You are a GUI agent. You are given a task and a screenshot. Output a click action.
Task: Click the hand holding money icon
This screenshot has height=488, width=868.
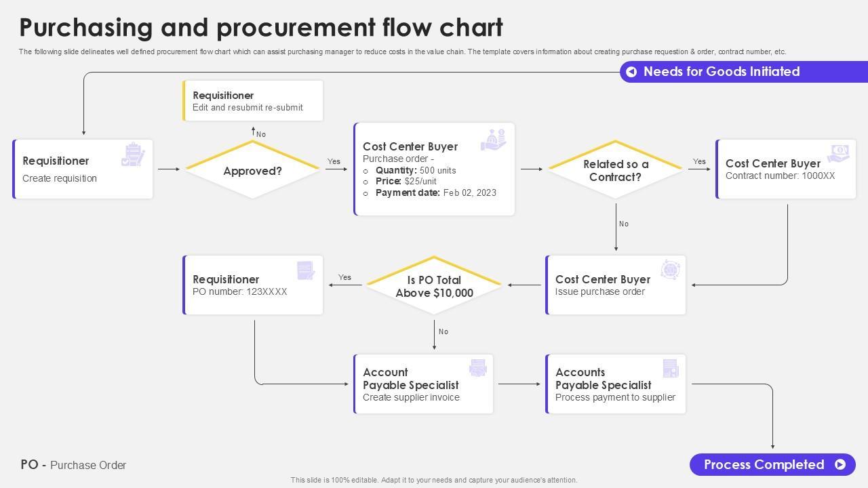click(494, 140)
